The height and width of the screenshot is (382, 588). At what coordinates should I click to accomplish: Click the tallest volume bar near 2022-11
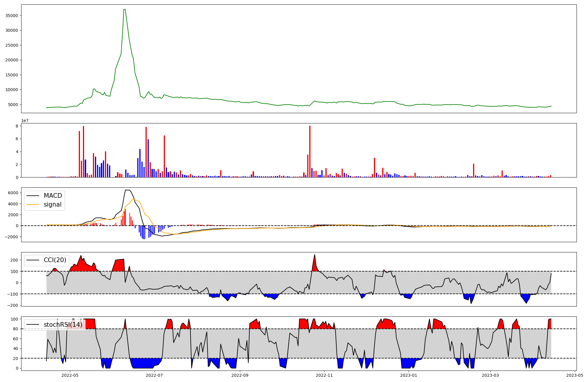tap(310, 151)
